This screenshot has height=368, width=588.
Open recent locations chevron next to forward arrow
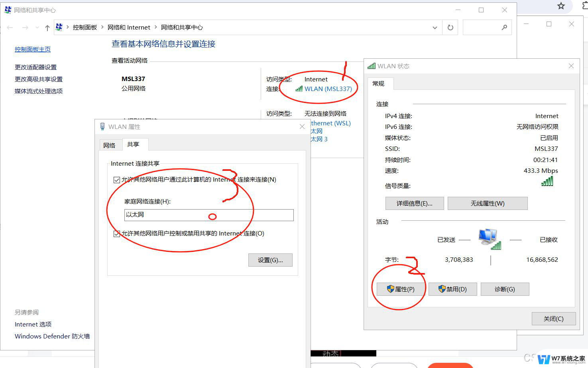pos(37,28)
